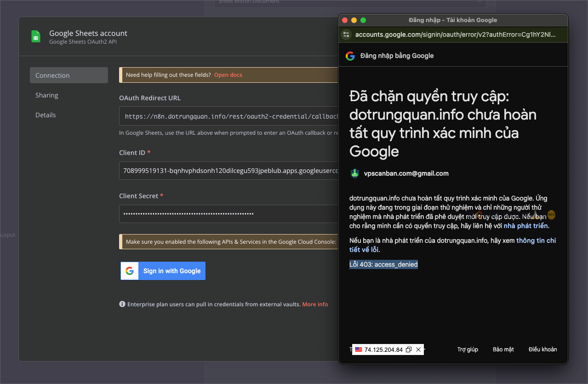Screen dimensions: 588x384
Task: Click the Google logo beside "Đăng nhập bằng Google"
Action: tap(350, 56)
